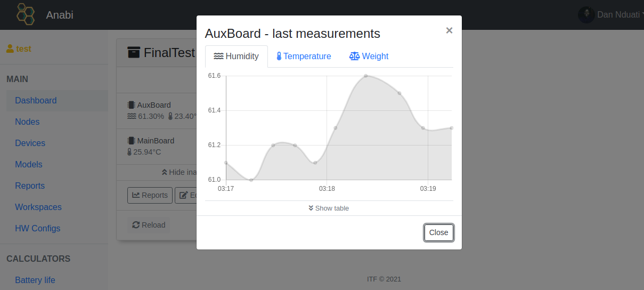The width and height of the screenshot is (644, 290).
Task: Click Dan Nduati profile avatar
Action: tap(586, 14)
